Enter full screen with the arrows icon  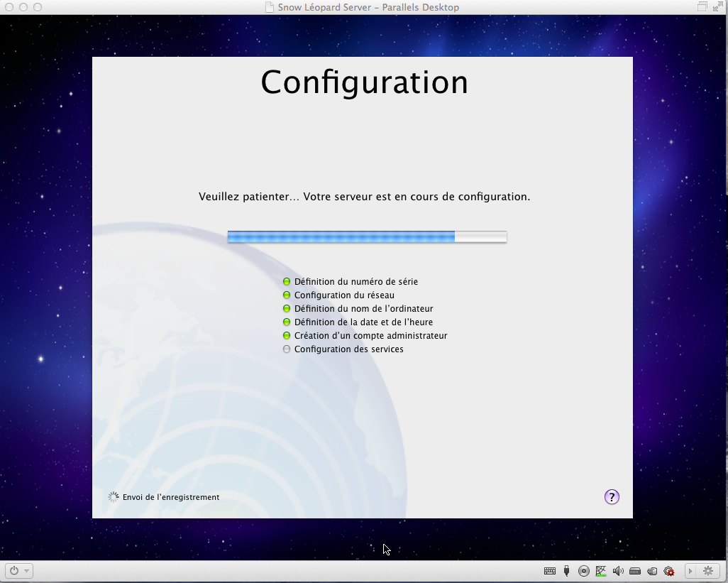(718, 6)
